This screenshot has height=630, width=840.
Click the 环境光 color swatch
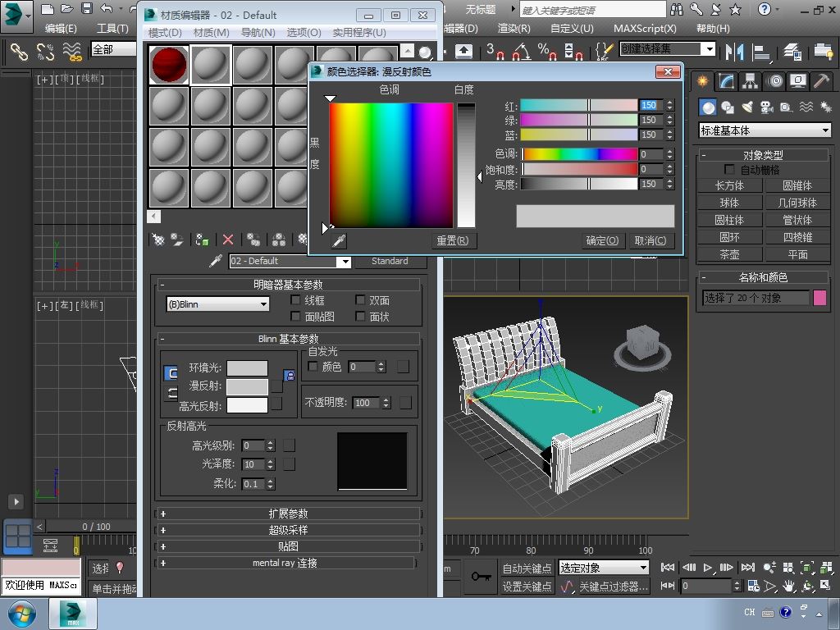click(x=247, y=368)
